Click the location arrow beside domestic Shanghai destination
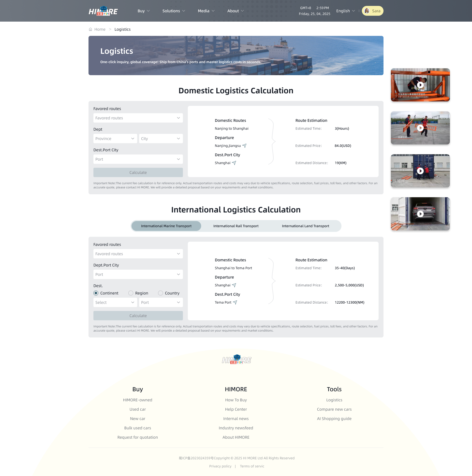472x476 pixels. point(234,163)
